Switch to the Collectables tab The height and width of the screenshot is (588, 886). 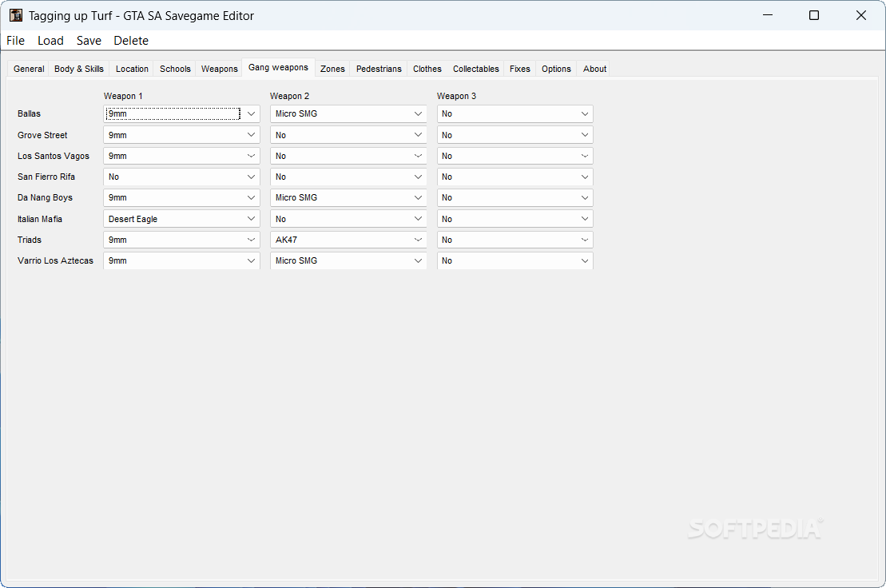click(x=476, y=69)
